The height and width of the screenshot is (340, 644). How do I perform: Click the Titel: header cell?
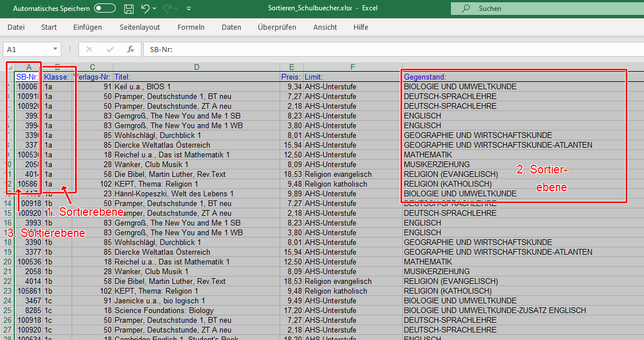pyautogui.click(x=197, y=77)
